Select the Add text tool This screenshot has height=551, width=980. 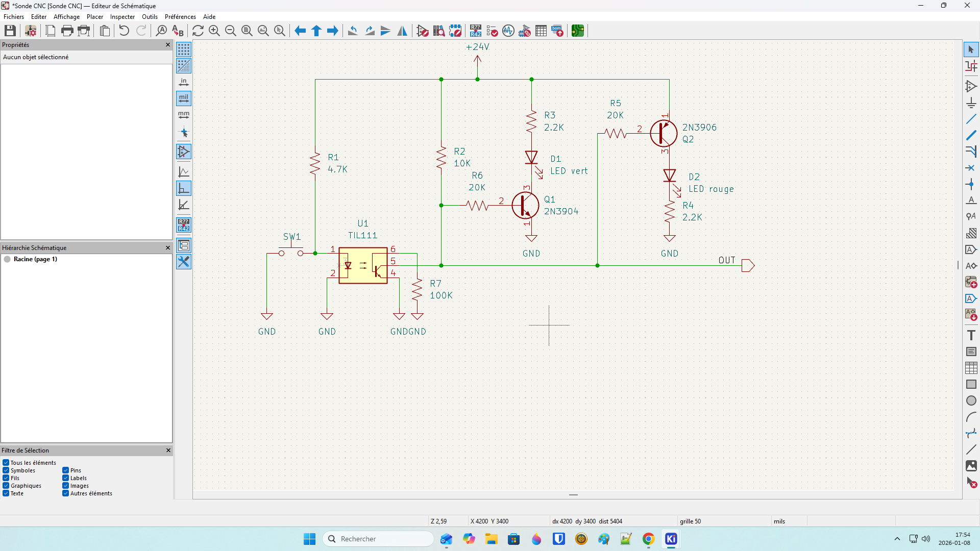[971, 335]
